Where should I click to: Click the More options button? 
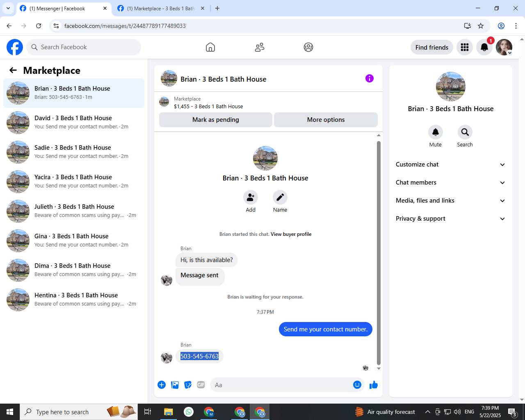click(326, 120)
